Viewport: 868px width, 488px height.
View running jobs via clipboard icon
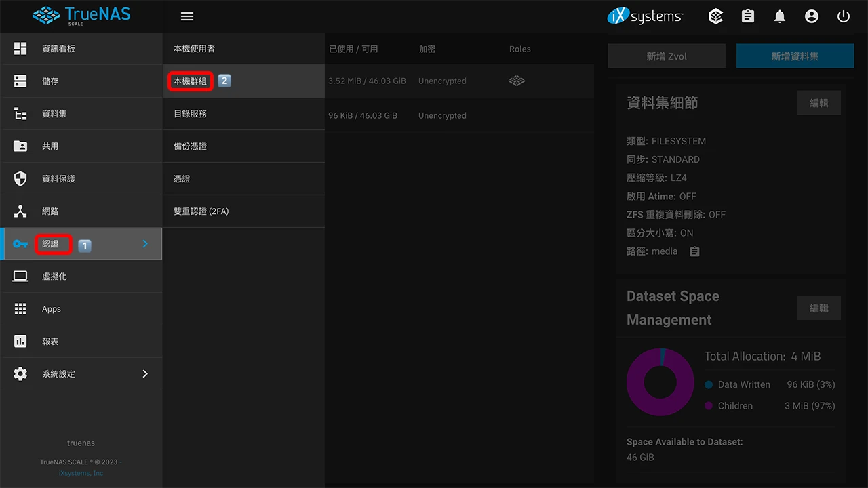[747, 16]
